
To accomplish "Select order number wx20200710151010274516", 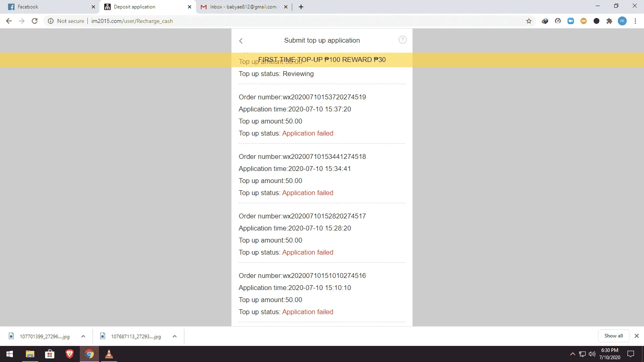I will pyautogui.click(x=302, y=276).
